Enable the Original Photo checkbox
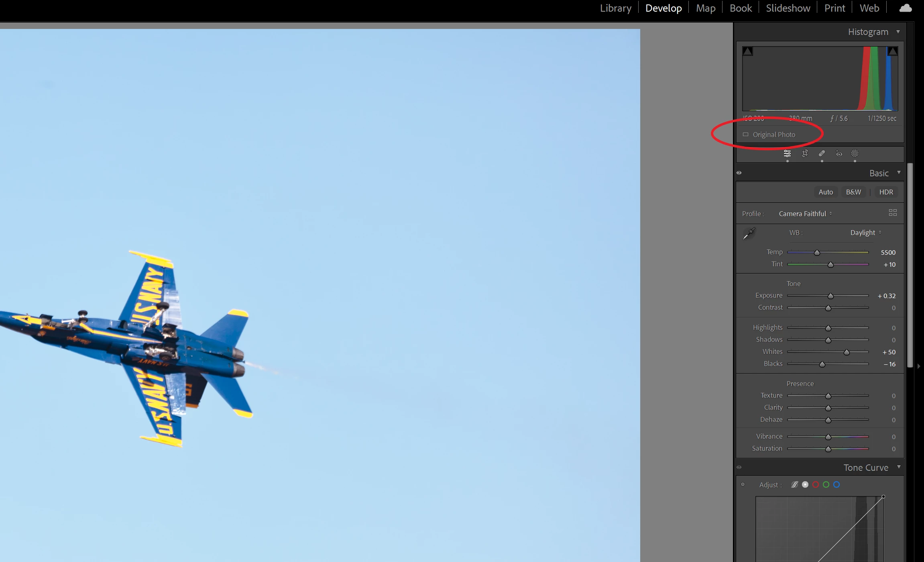This screenshot has height=562, width=924. click(745, 135)
